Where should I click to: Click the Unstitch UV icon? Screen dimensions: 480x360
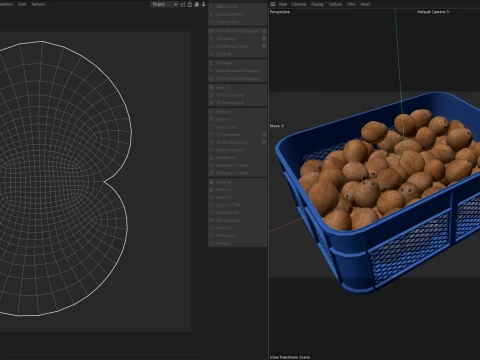tap(211, 158)
